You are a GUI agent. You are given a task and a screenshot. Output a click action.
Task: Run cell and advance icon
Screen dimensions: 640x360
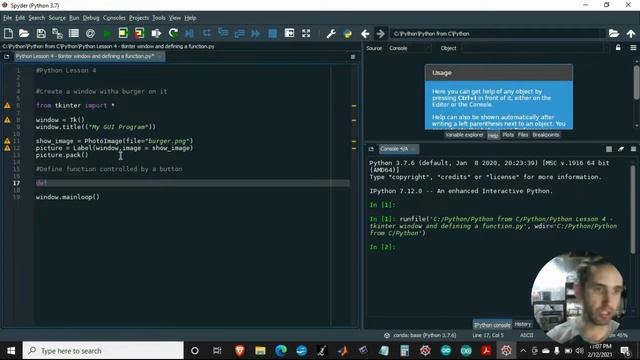(139, 33)
